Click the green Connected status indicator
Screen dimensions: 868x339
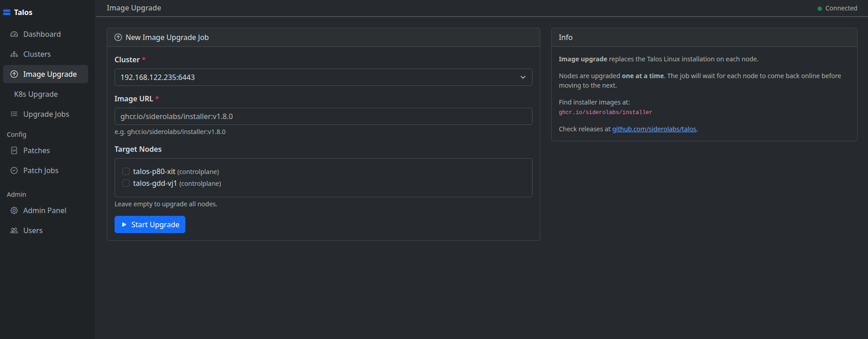click(x=820, y=9)
